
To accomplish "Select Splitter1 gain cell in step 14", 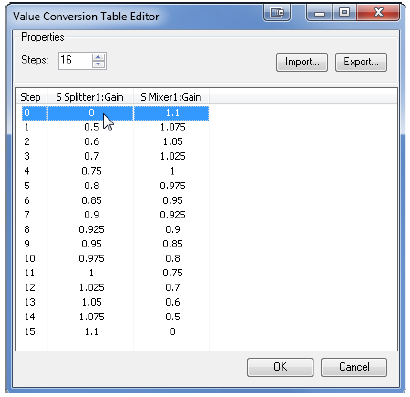I will click(91, 317).
